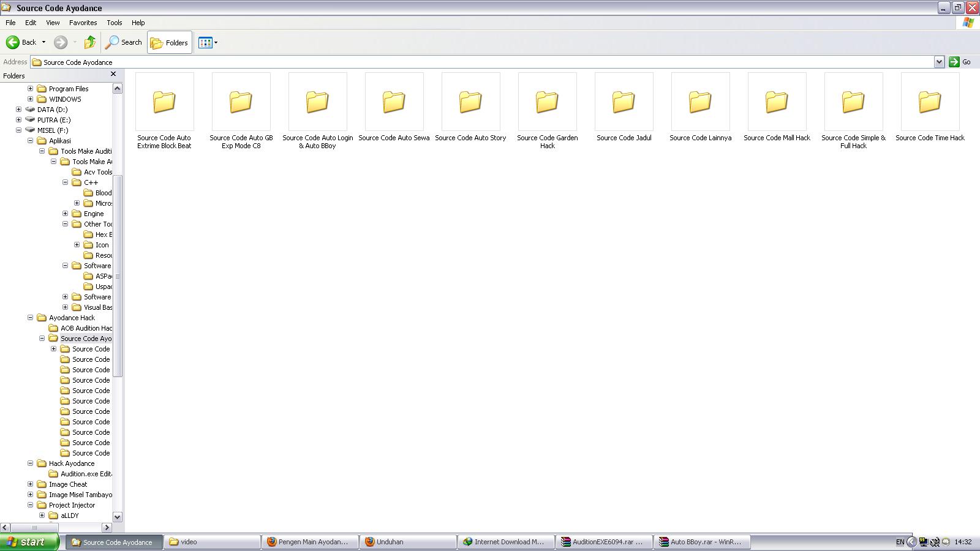Open the View menu
980x551 pixels.
pos(53,23)
